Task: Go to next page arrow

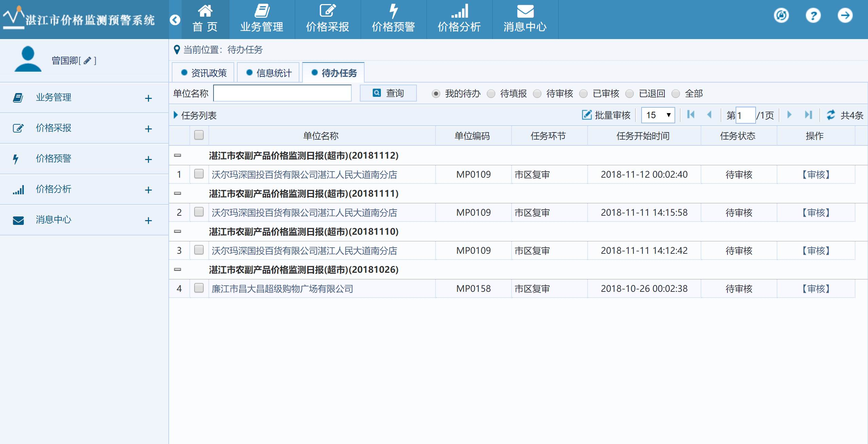Action: click(789, 115)
